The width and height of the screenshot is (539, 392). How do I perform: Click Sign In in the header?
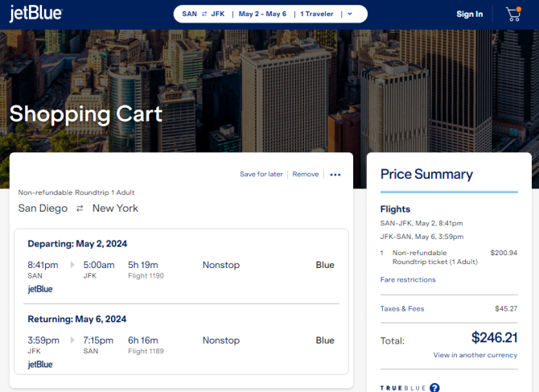(470, 14)
